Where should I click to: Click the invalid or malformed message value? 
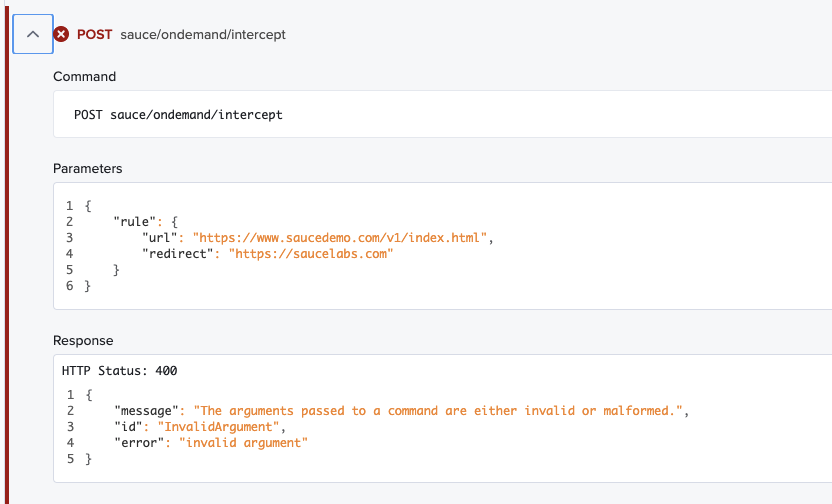(x=438, y=411)
